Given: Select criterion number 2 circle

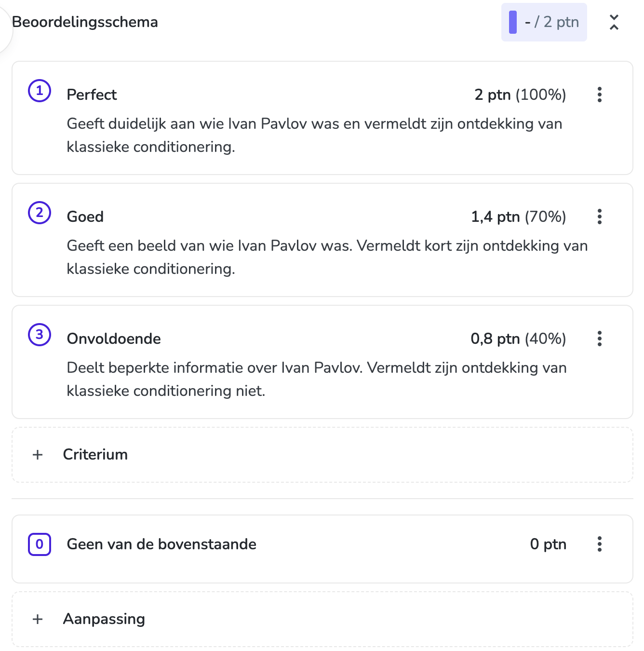Looking at the screenshot, I should point(40,213).
